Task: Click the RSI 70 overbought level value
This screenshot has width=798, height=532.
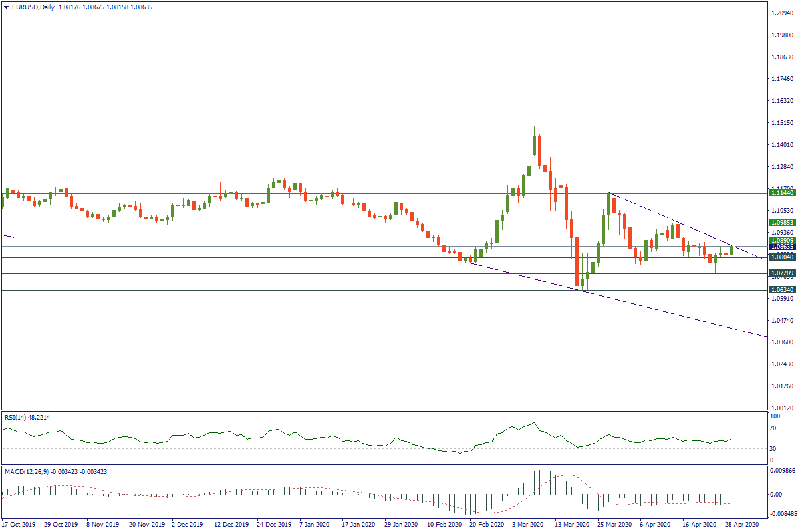Action: (x=772, y=429)
